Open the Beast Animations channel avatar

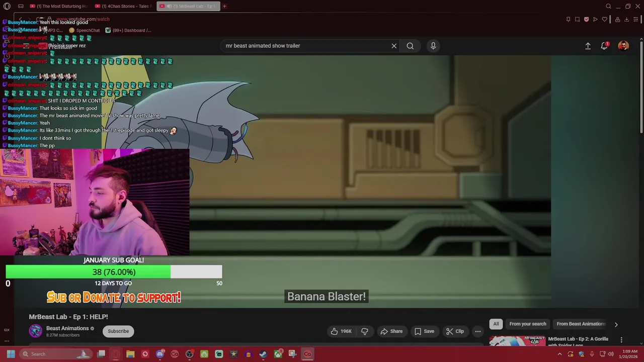tap(36, 331)
